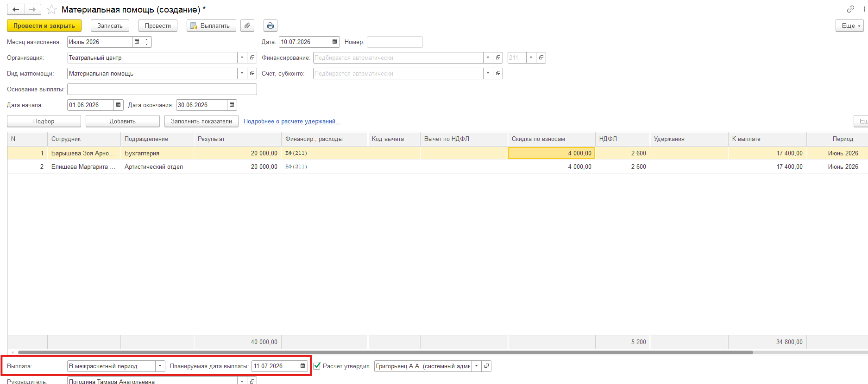Click Финансир., расходы cell in Епишева row

[325, 166]
